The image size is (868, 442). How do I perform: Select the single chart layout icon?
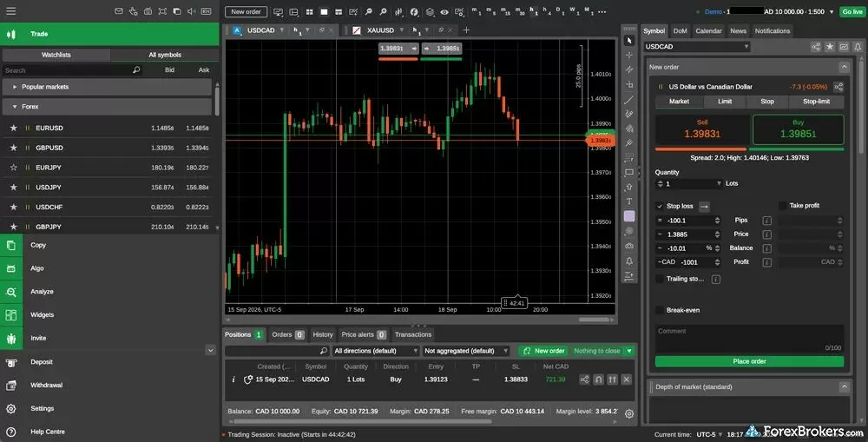(324, 11)
